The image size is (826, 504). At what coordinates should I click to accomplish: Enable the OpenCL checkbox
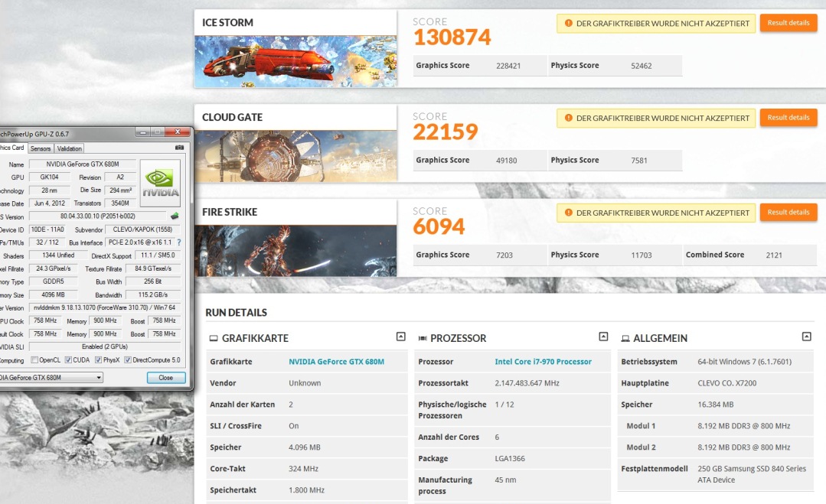pos(34,360)
